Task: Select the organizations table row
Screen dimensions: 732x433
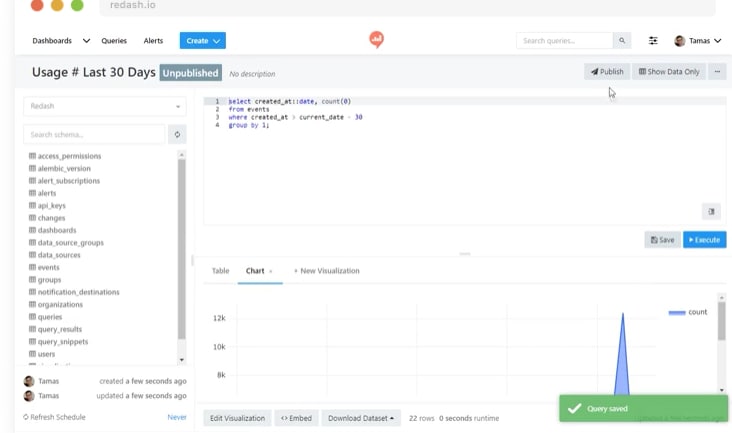Action: (103, 304)
